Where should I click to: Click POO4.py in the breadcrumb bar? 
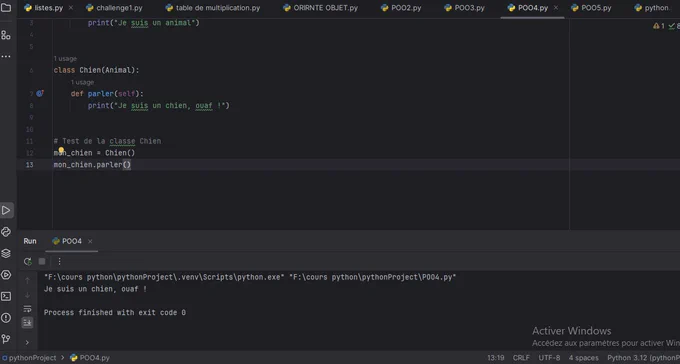pos(90,358)
